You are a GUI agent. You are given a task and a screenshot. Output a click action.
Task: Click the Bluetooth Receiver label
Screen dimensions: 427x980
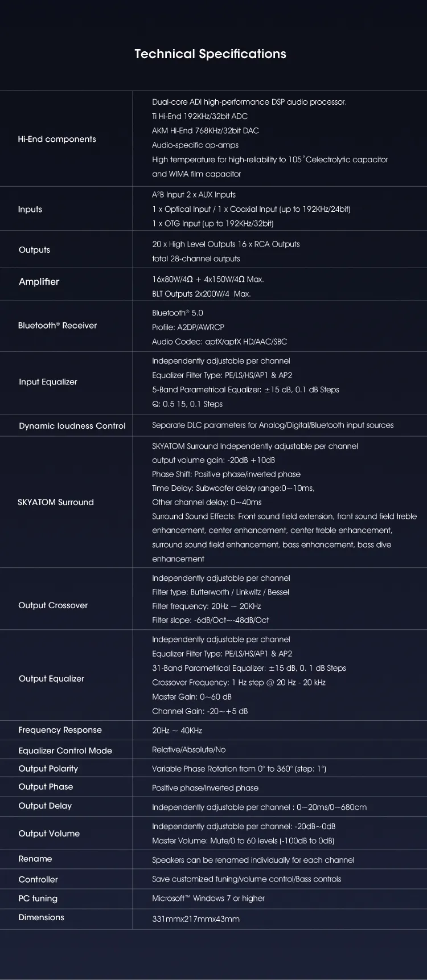point(58,325)
